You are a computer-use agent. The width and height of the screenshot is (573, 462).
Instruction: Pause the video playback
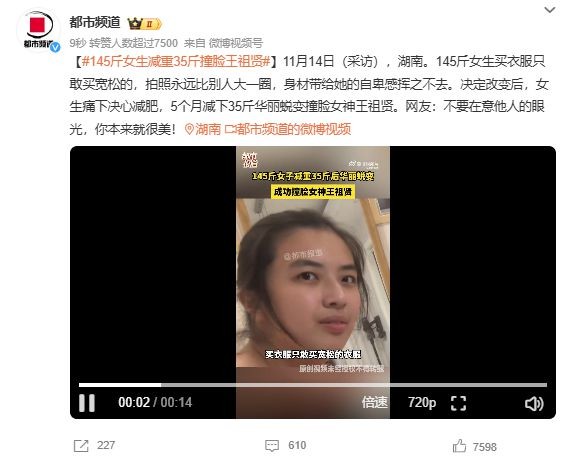point(87,403)
